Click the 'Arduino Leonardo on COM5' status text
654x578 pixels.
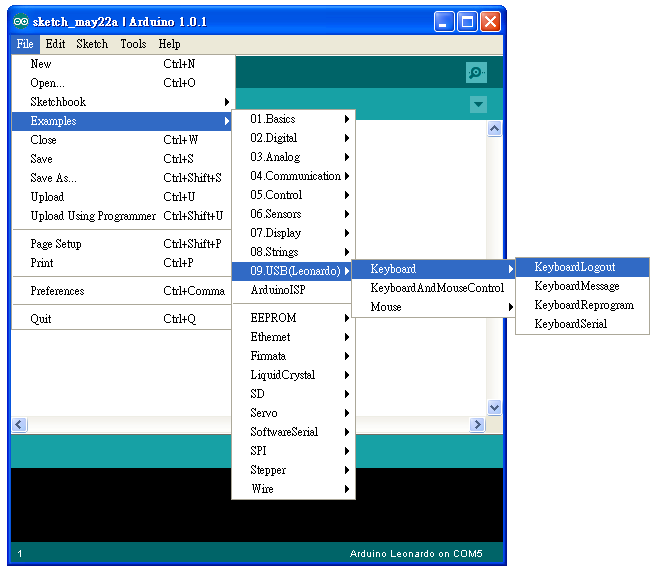coord(416,554)
